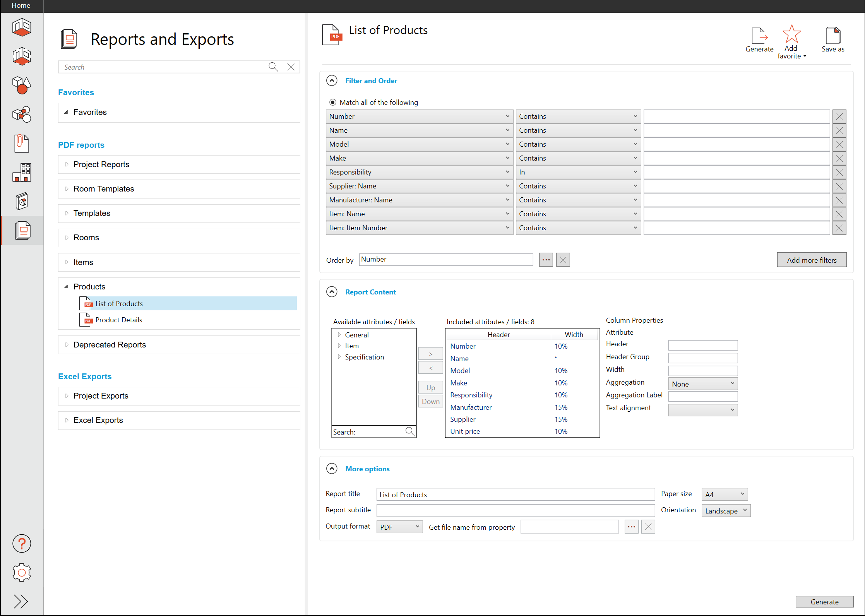Viewport: 865px width, 616px height.
Task: Open the Aggregation None dropdown
Action: pos(702,384)
